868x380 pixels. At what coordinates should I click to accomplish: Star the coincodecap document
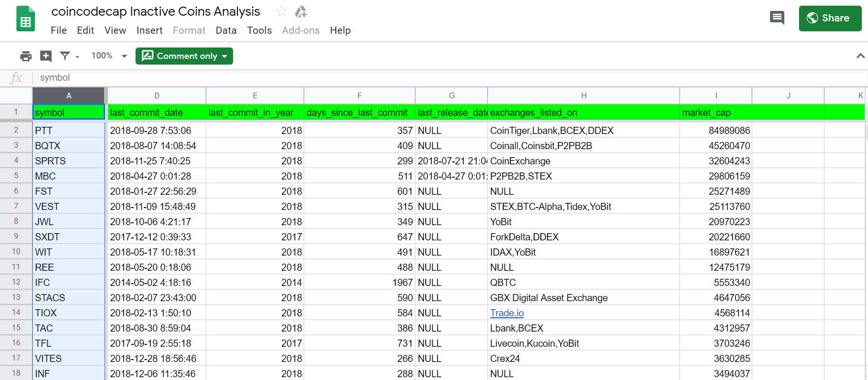(x=282, y=11)
